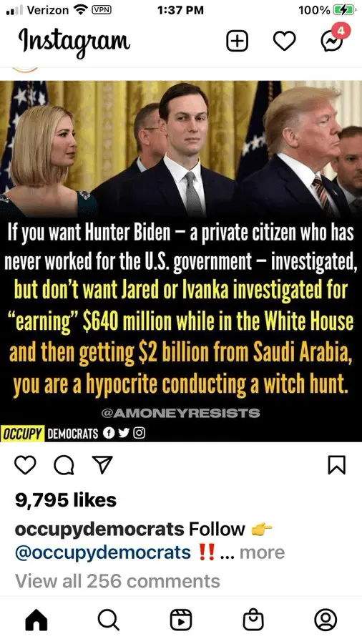Expand caption with "more"
Viewport: 362px width, 644px height.
[262, 552]
